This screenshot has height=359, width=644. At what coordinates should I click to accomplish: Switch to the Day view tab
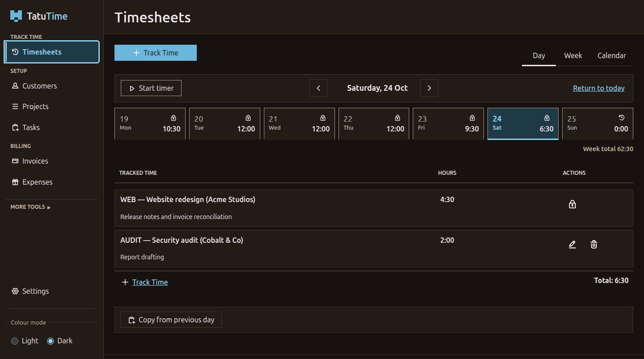point(539,56)
